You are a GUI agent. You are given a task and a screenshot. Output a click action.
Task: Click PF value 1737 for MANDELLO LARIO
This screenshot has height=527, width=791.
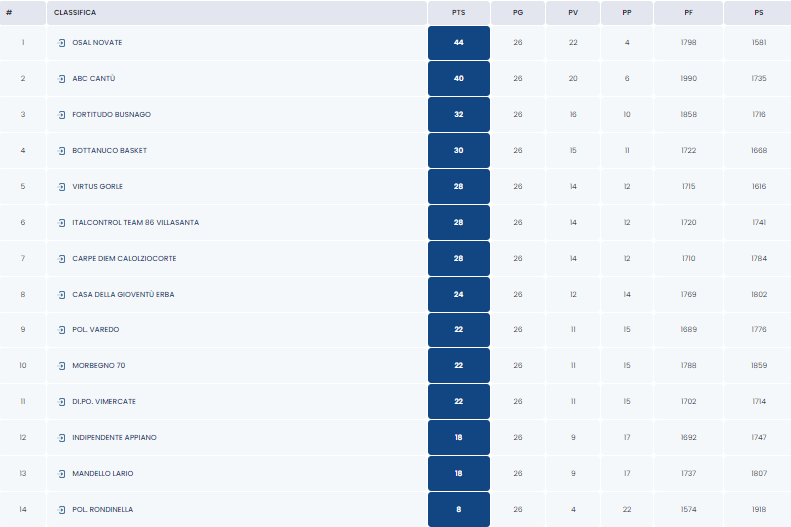(689, 473)
